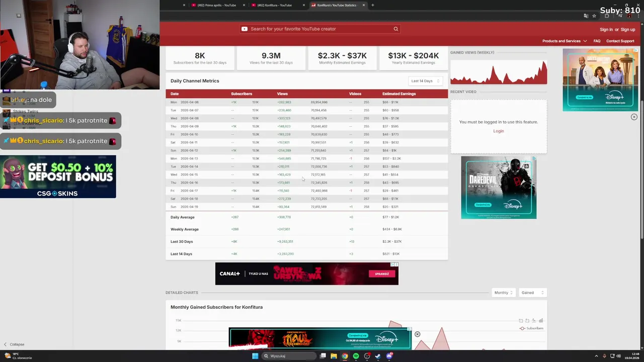Click the reset zoom chart tool icon
The image size is (644, 362).
pos(527,320)
